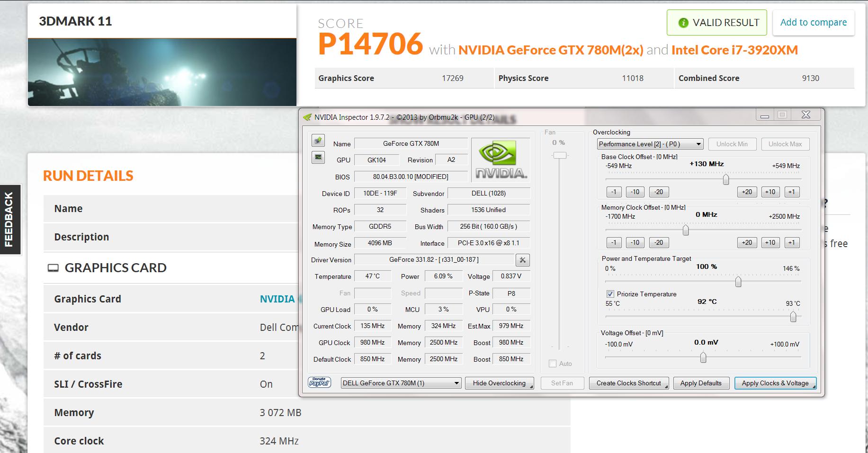Click -20 under Base Clock Offset
Viewport: 868px width, 453px height.
point(659,192)
